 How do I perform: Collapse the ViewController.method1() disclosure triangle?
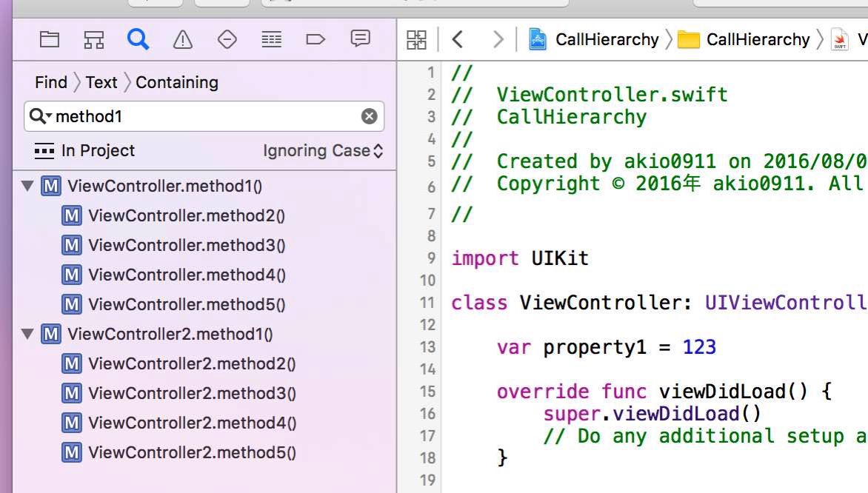click(x=27, y=186)
